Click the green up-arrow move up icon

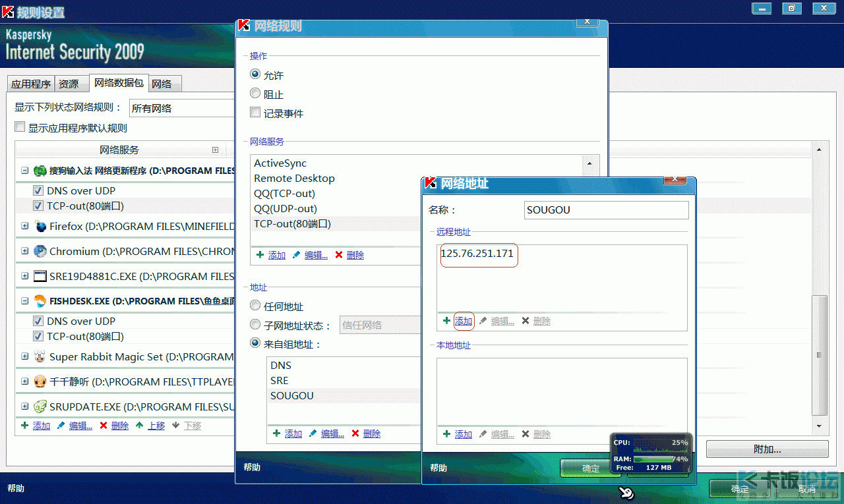pos(139,426)
